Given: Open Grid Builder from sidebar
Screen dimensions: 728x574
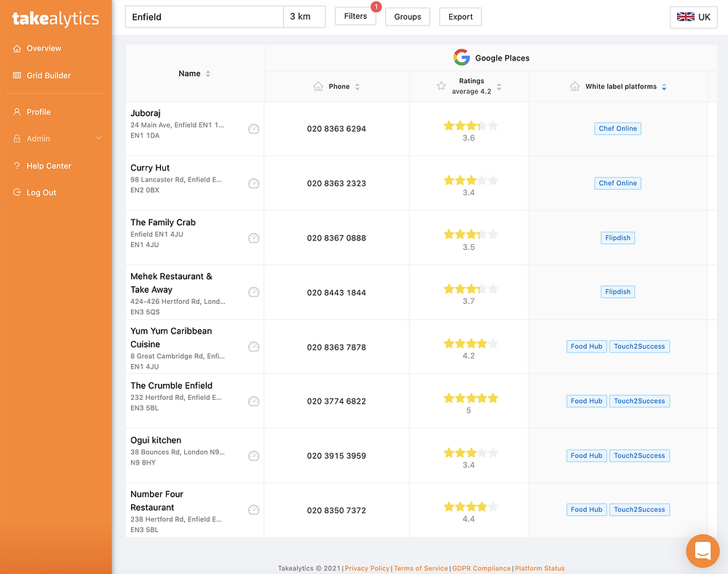Looking at the screenshot, I should (x=48, y=75).
